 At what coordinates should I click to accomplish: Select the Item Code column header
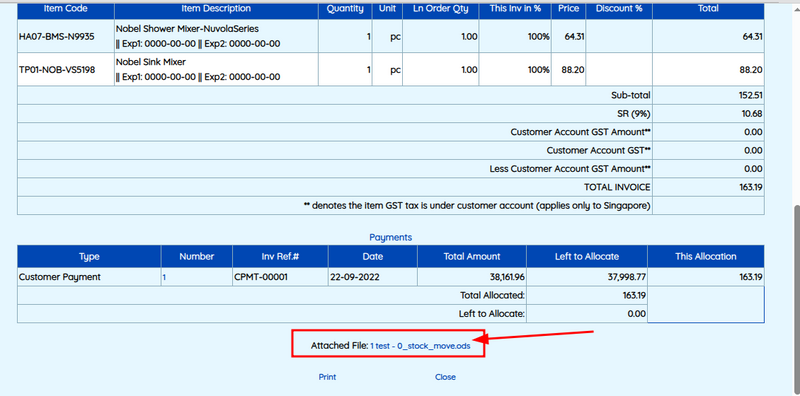coord(65,9)
